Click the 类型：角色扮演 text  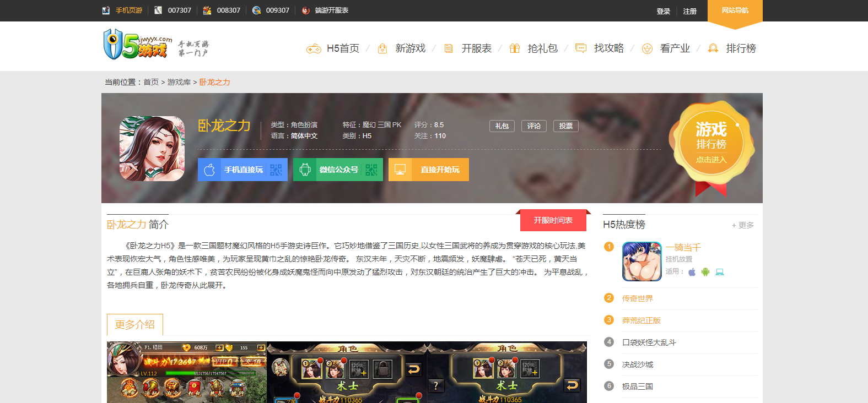pos(294,125)
